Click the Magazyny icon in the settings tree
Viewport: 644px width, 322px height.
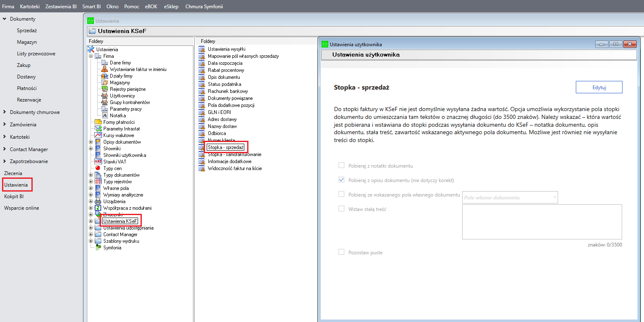(105, 83)
